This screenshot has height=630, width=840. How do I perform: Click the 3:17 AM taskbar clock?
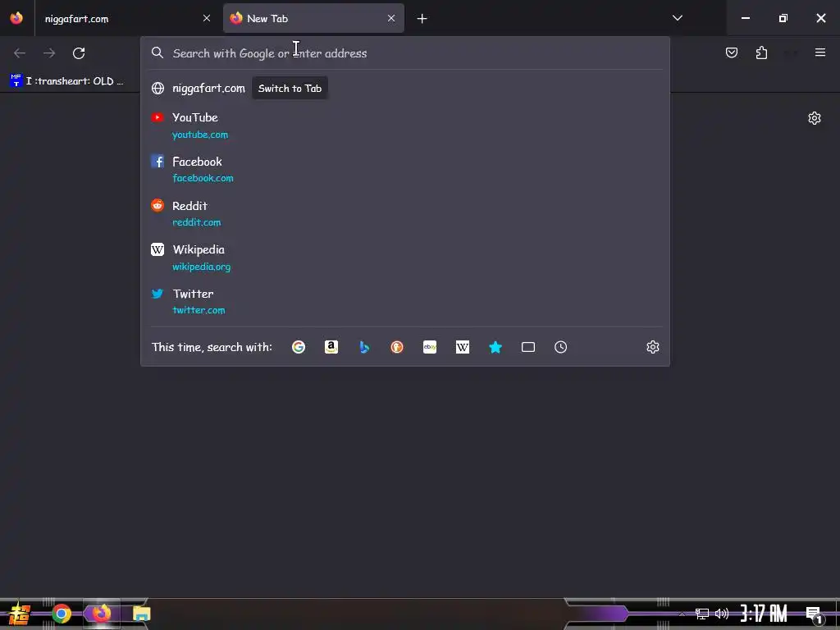click(x=764, y=614)
